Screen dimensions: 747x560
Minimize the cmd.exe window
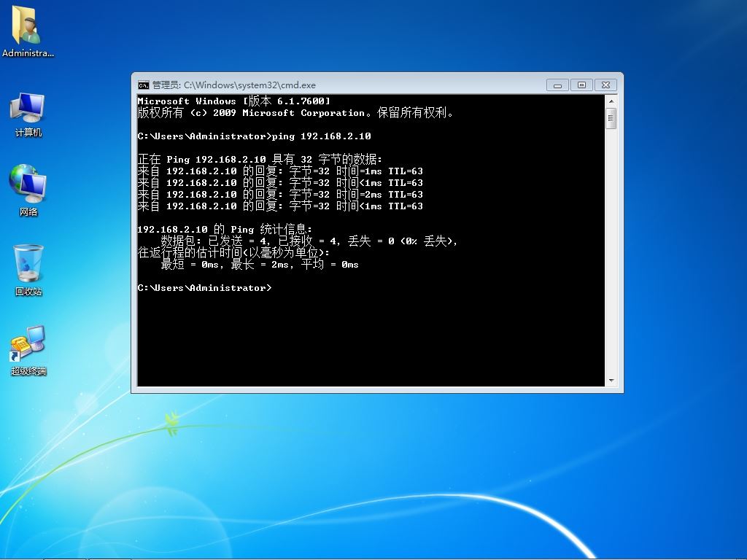click(x=557, y=85)
